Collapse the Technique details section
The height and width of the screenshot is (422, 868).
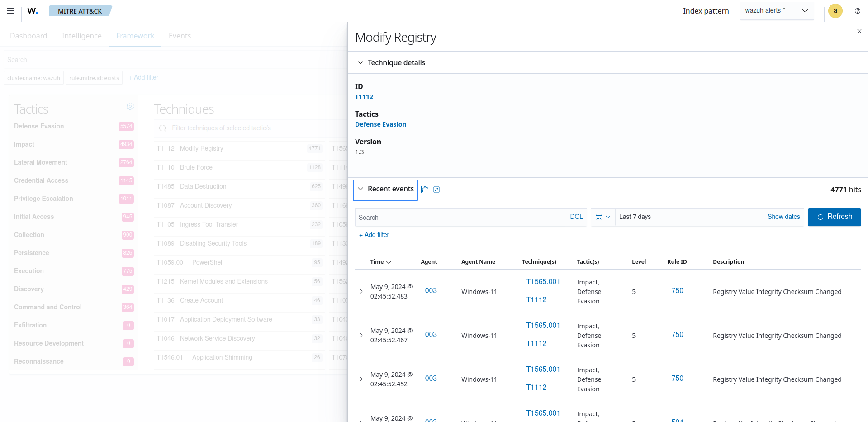pos(360,62)
